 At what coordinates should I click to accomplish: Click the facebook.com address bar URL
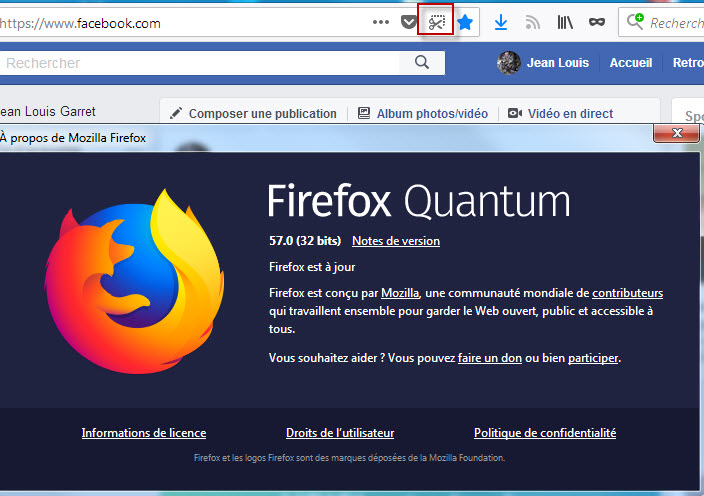pos(80,23)
